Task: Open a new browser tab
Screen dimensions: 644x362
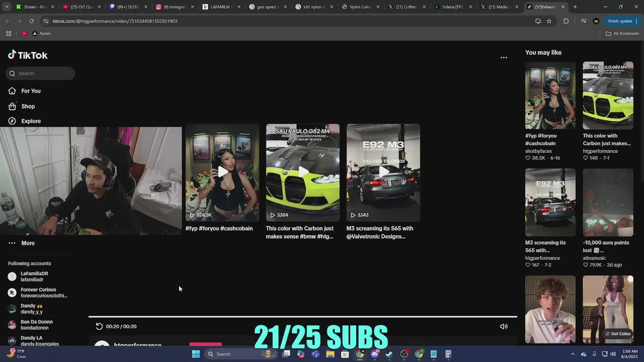Action: (575, 7)
